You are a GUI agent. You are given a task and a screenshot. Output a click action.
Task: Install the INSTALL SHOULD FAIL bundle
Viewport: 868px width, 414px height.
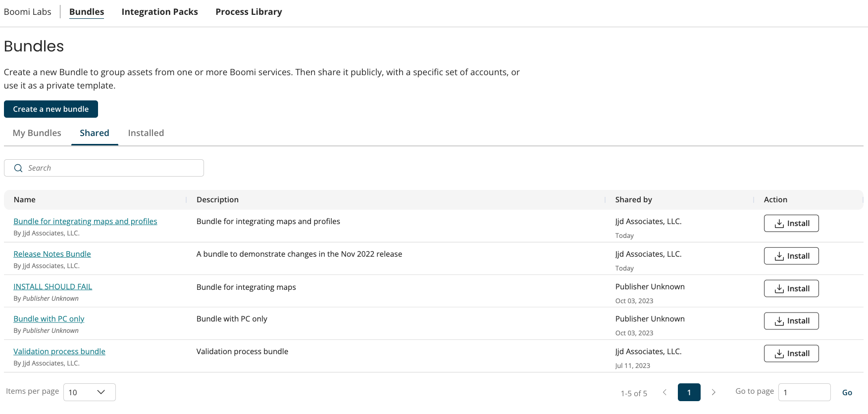[x=791, y=289]
